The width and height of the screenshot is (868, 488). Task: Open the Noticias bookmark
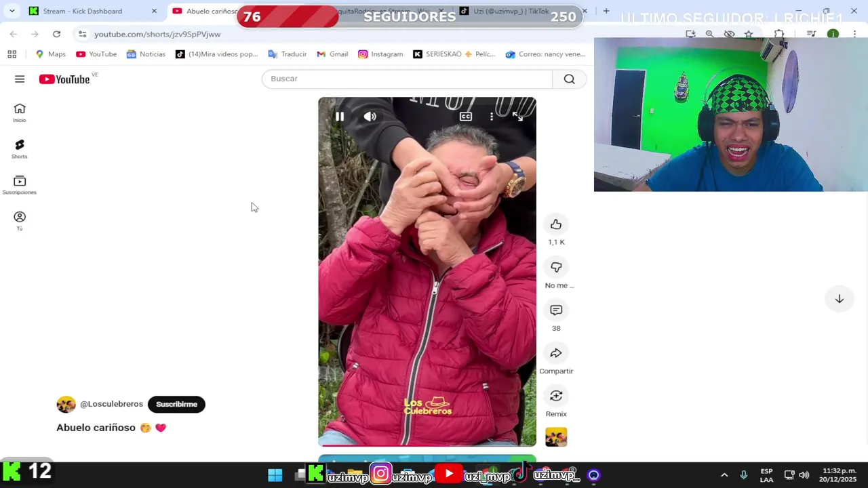pos(146,54)
